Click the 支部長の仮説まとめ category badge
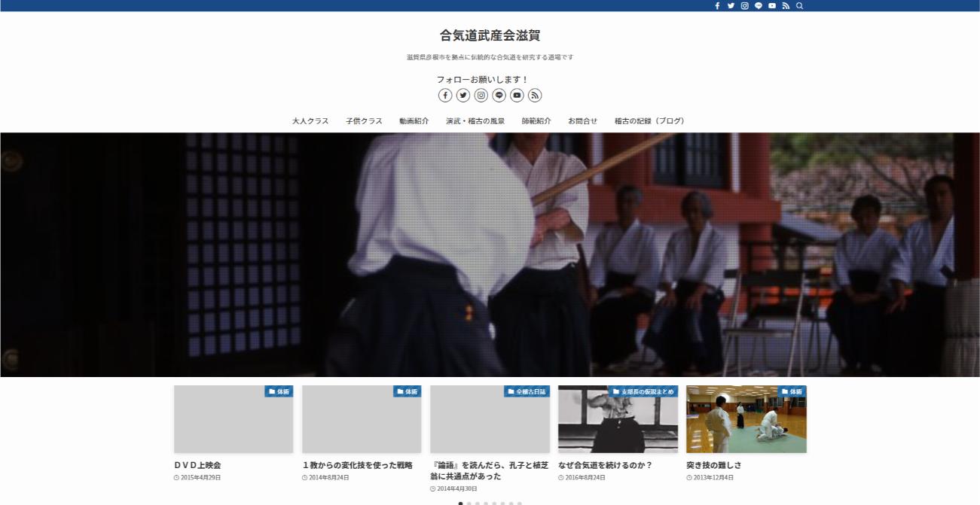The height and width of the screenshot is (505, 980). click(645, 391)
